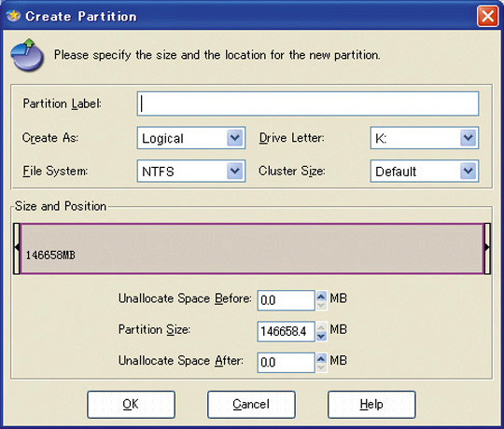
Task: Decrease the Partition Size value
Action: pos(321,336)
